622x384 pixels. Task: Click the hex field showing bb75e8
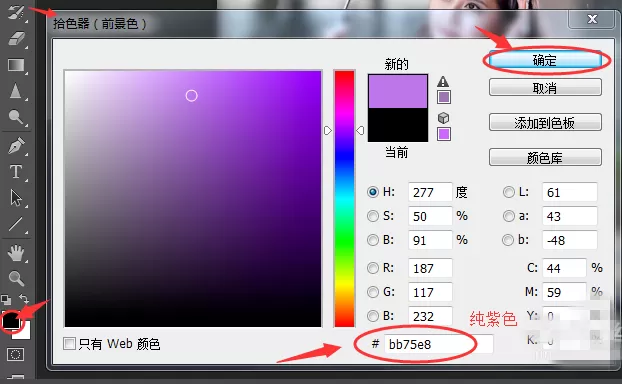439,344
